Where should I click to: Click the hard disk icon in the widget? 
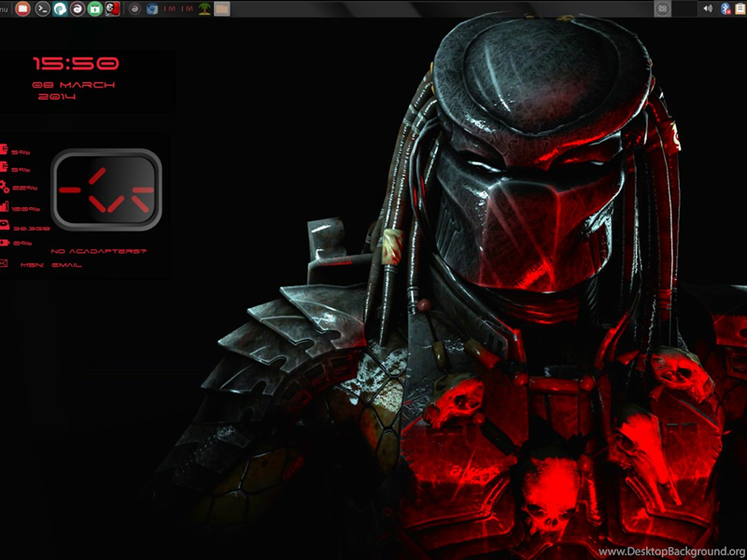(x=5, y=225)
